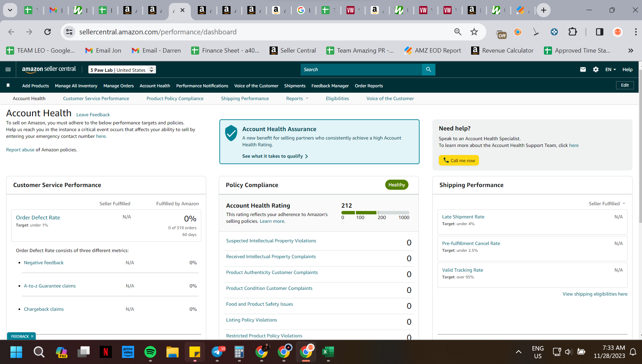Screen dimensions: 642x364
Task: Open the Listing Policy Violations link
Action: 251,320
